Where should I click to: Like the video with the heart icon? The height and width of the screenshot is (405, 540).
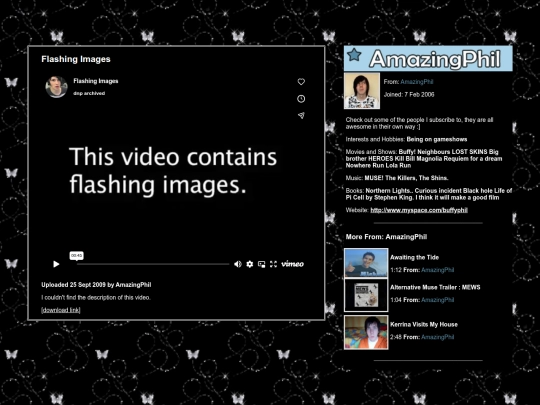(x=301, y=82)
